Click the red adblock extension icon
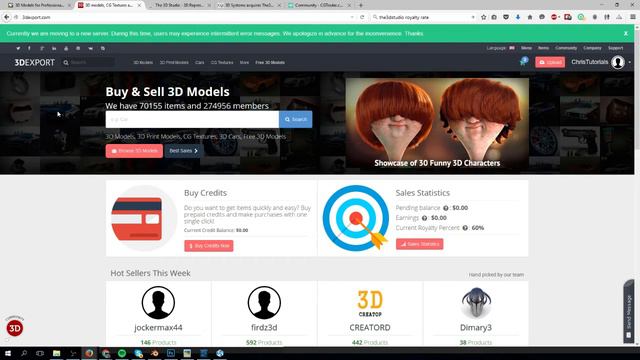640x360 pixels. pos(555,17)
